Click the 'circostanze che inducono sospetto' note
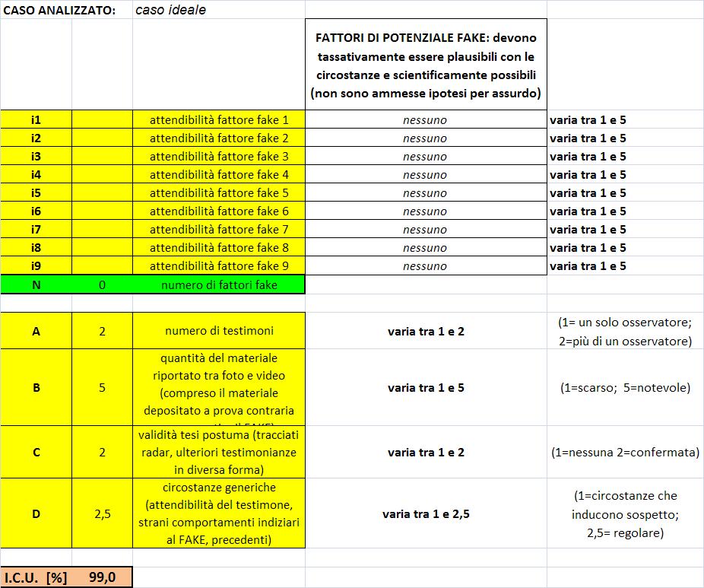 (x=625, y=514)
